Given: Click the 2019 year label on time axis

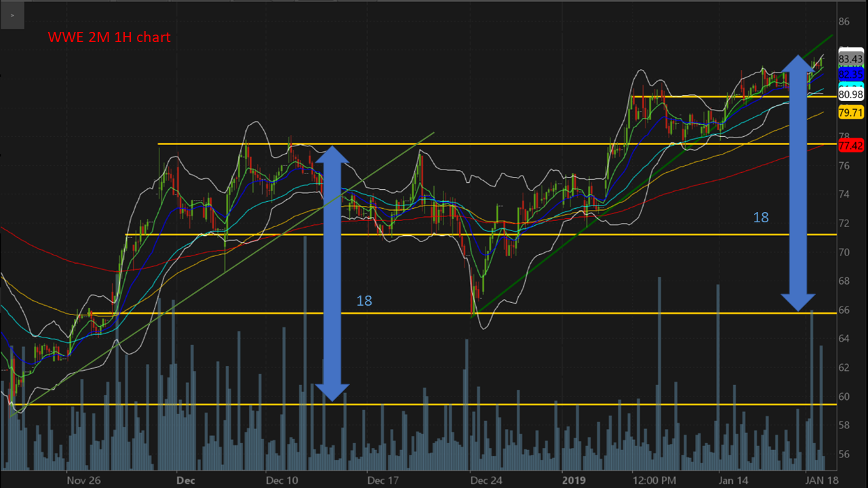Looking at the screenshot, I should (574, 481).
